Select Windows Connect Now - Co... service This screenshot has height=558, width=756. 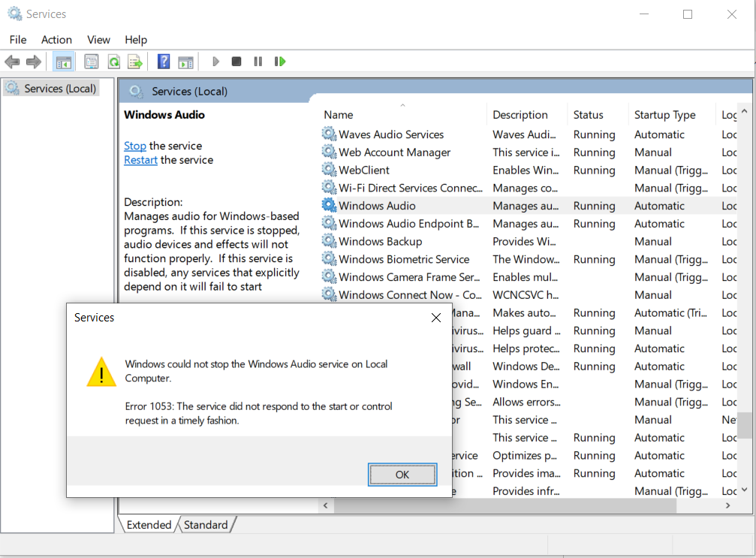(411, 295)
